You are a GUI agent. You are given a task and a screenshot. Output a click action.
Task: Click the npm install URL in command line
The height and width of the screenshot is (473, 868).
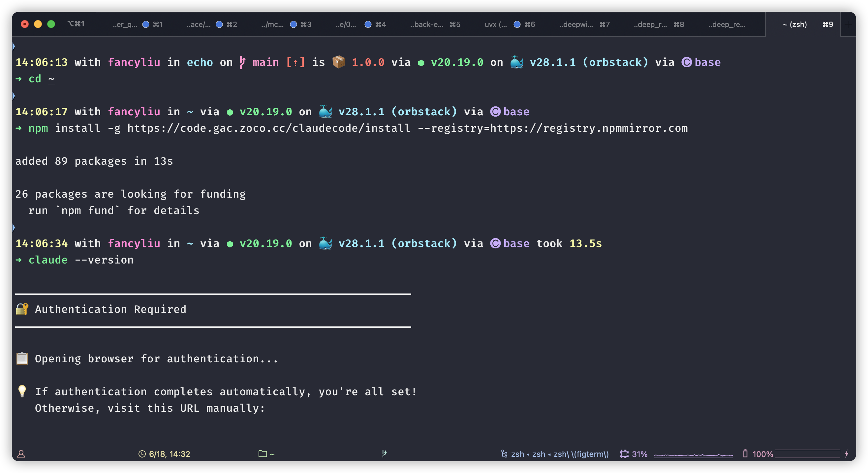pyautogui.click(x=268, y=128)
